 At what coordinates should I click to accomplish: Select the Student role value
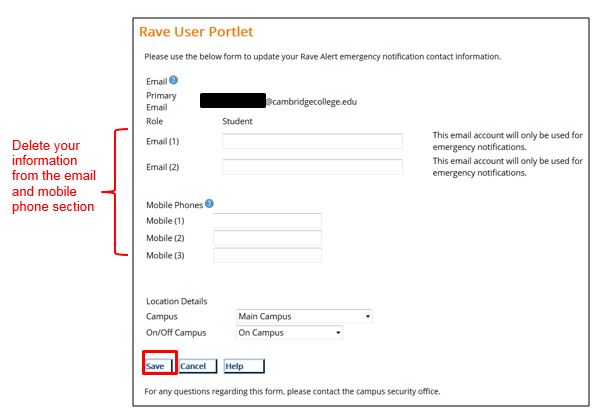click(x=237, y=121)
